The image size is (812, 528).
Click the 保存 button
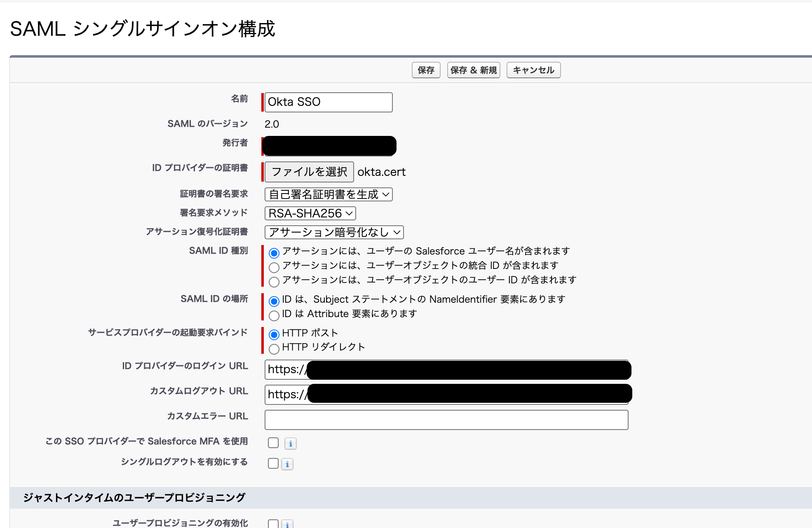[x=426, y=70]
